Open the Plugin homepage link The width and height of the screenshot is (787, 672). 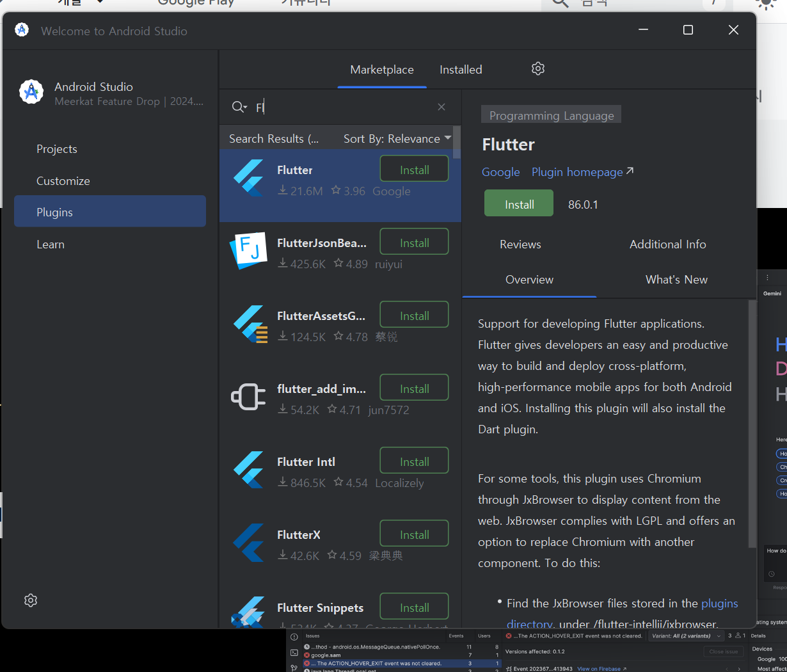click(x=582, y=172)
